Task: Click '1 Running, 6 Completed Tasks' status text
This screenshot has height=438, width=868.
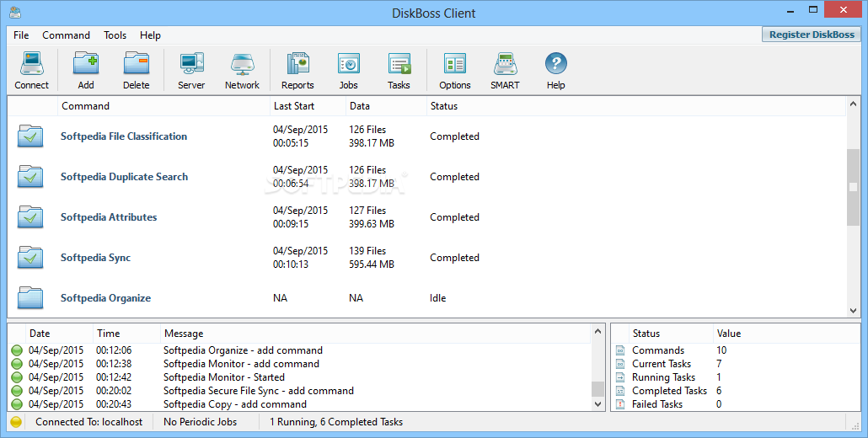Action: click(336, 422)
